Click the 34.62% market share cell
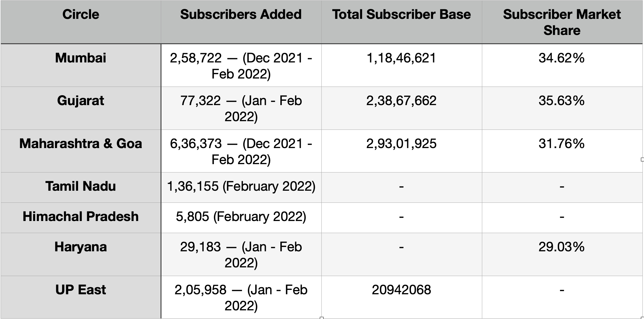 click(x=562, y=65)
